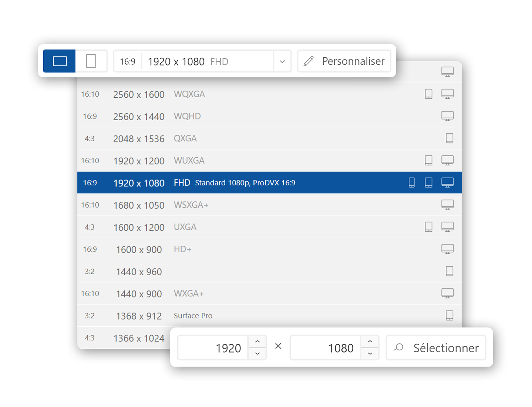Click monitor icon in HD+ row

[448, 249]
